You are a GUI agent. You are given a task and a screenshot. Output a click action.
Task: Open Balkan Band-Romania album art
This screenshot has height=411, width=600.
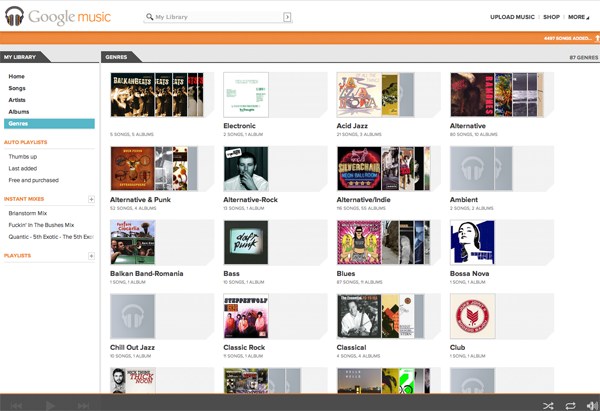tap(133, 242)
